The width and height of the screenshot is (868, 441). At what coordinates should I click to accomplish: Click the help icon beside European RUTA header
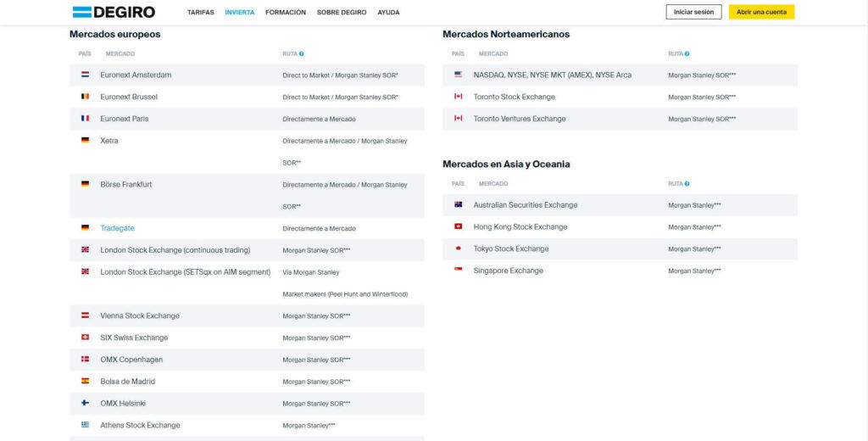click(302, 53)
